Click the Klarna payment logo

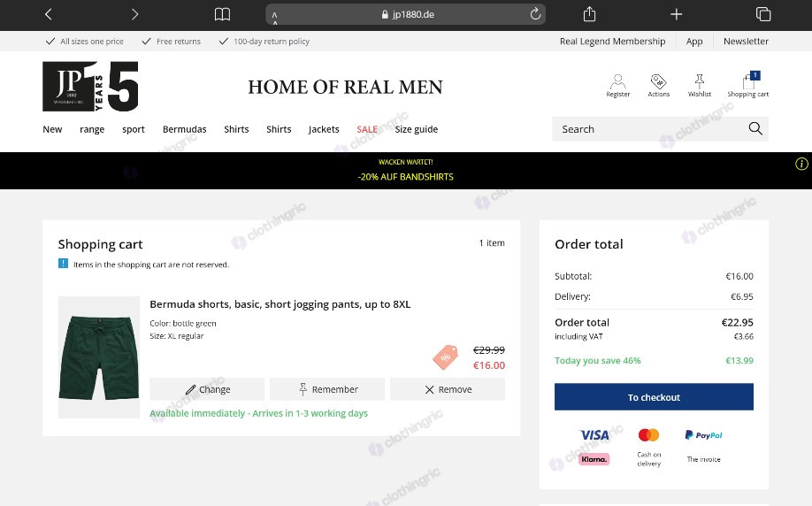(x=594, y=459)
